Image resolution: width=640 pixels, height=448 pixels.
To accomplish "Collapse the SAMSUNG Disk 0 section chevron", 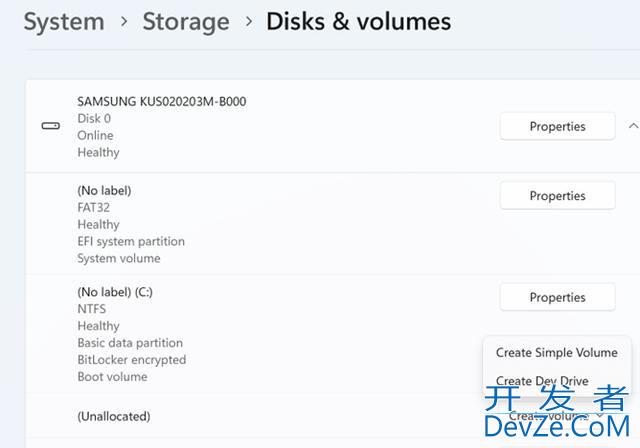I will [633, 126].
